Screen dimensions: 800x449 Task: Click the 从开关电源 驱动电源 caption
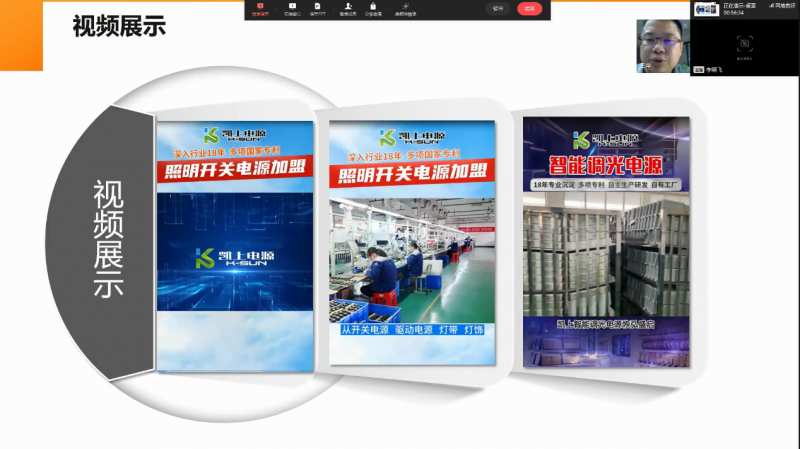tap(412, 330)
